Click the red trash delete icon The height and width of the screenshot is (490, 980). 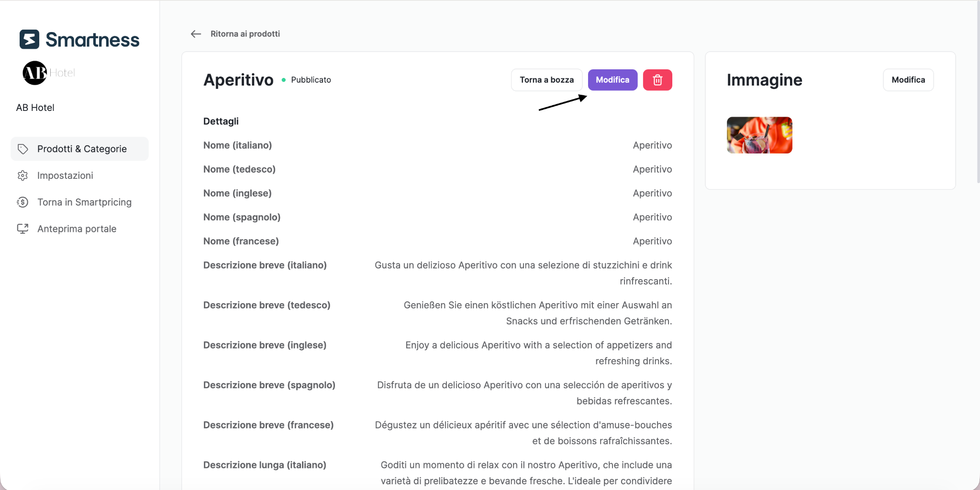[657, 80]
